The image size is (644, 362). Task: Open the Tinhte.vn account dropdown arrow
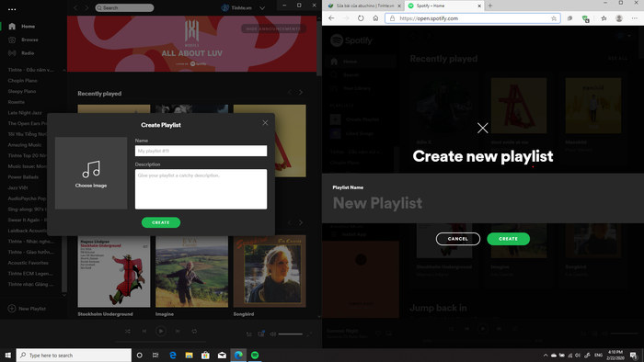click(262, 7)
